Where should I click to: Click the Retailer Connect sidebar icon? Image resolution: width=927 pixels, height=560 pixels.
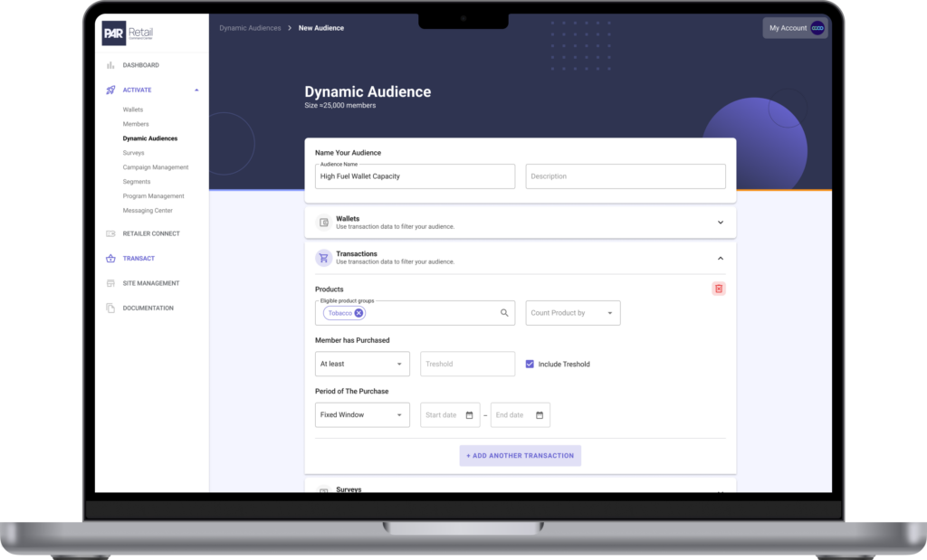[109, 233]
